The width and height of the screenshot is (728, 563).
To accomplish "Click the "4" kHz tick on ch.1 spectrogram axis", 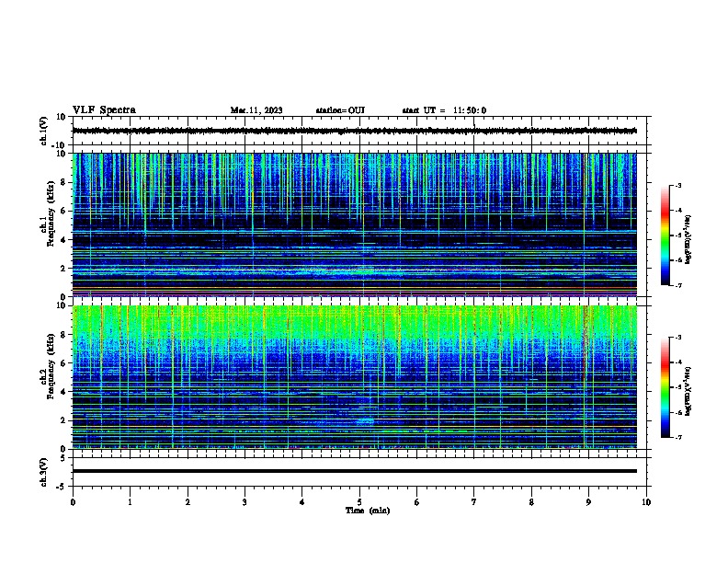I will coord(63,240).
